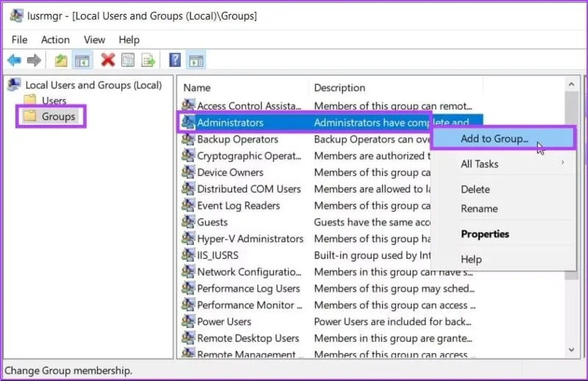This screenshot has height=381, width=588.
Task: Click the Performance Log Users group icon
Action: pyautogui.click(x=188, y=288)
